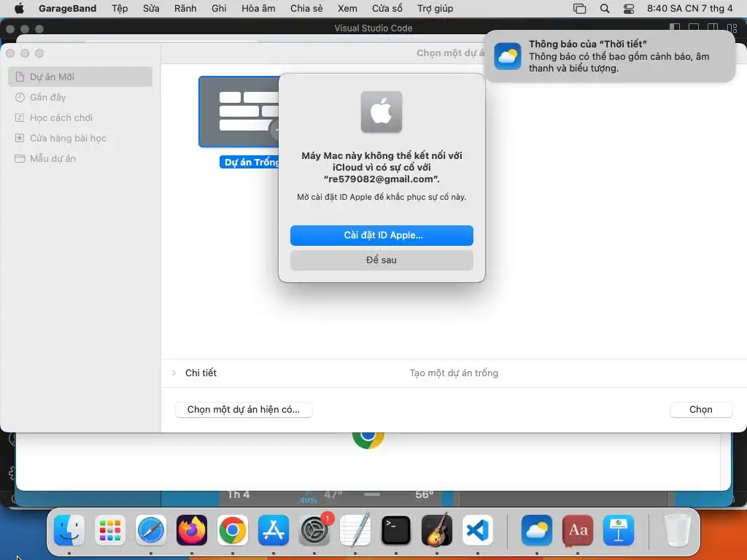Open Google Chrome from the Dock
This screenshot has height=560, width=747.
pos(233,530)
